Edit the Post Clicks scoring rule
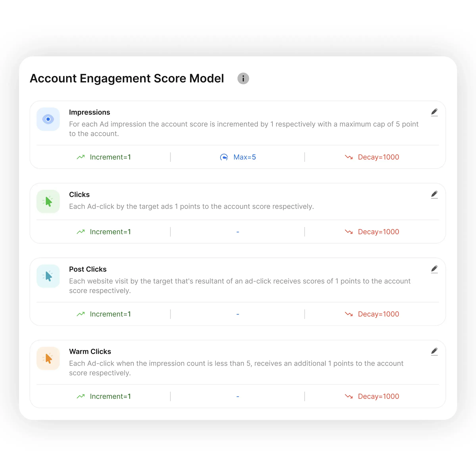 (x=434, y=269)
